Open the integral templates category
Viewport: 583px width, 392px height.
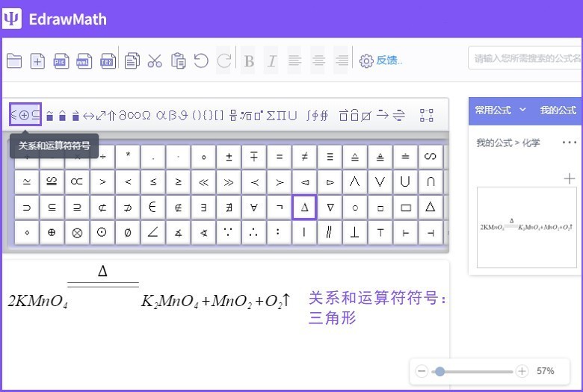317,116
